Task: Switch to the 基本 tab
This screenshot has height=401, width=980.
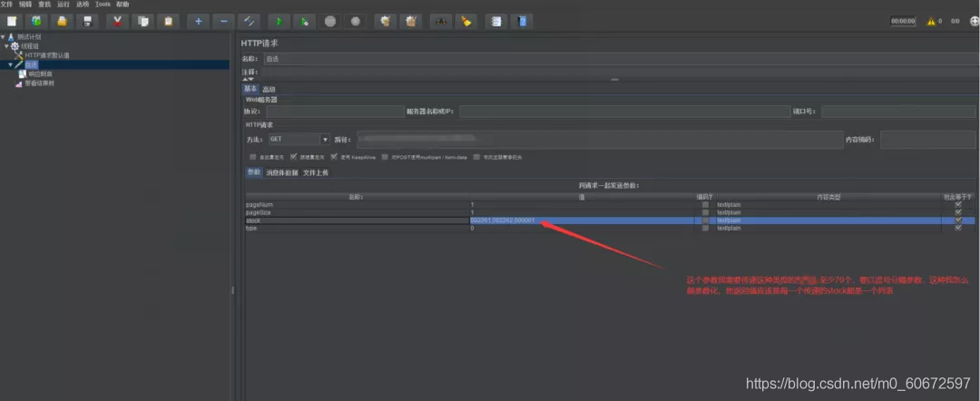Action: click(x=250, y=89)
